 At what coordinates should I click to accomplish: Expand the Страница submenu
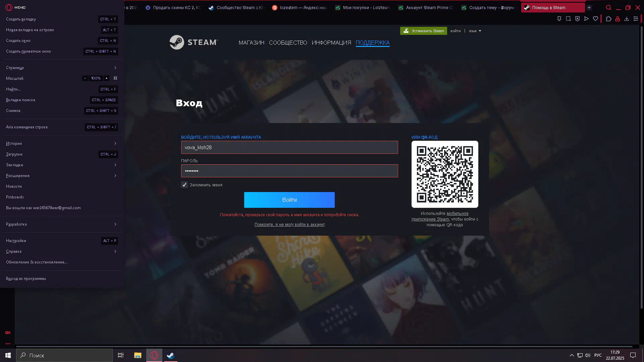click(x=62, y=68)
